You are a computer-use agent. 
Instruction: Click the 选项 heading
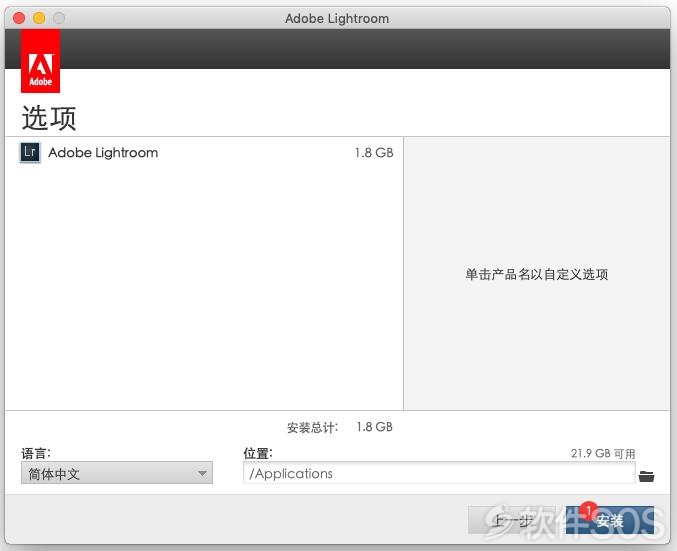[x=49, y=118]
